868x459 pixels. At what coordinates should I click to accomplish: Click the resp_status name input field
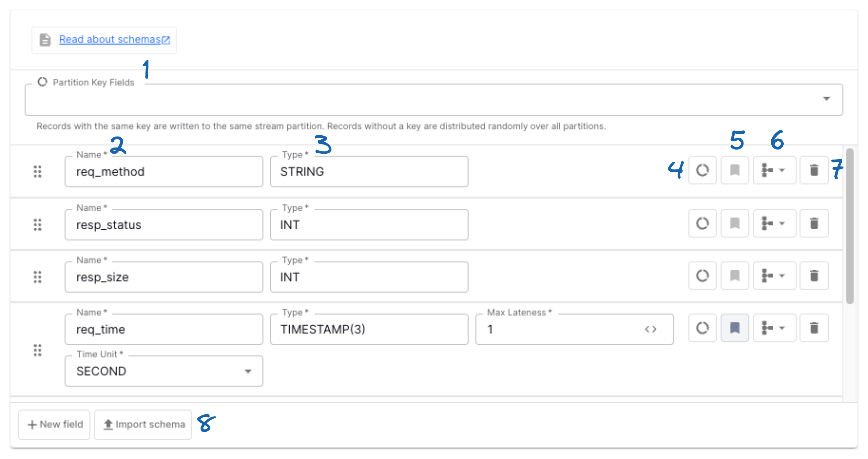click(164, 225)
